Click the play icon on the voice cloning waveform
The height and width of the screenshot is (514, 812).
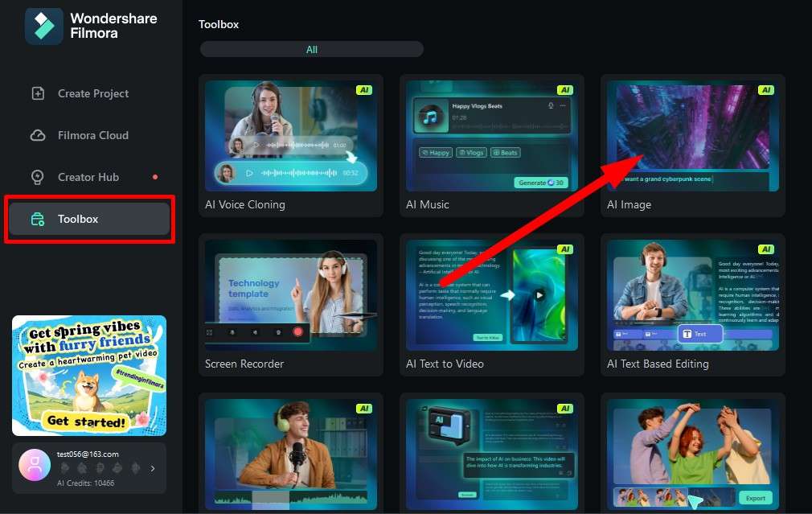(249, 173)
